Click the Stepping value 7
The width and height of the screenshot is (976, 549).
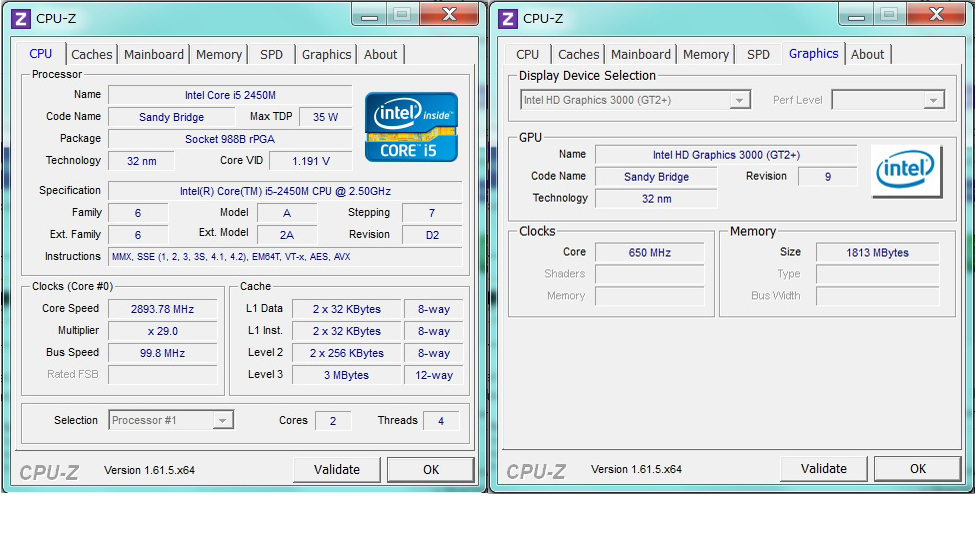tap(432, 213)
